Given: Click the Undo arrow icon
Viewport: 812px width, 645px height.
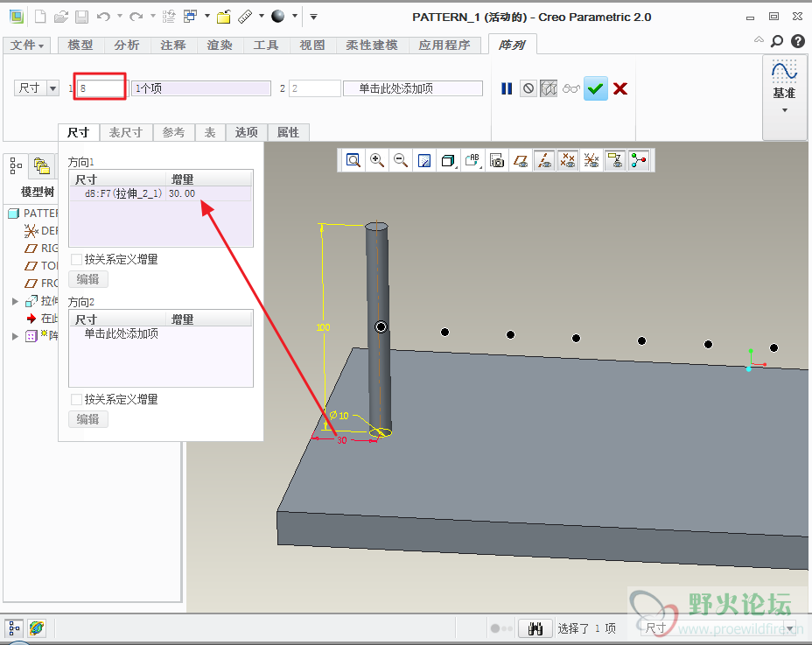Looking at the screenshot, I should click(x=103, y=17).
